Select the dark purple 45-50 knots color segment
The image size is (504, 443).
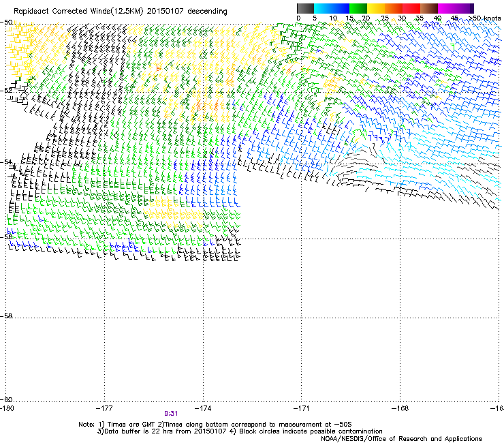[464, 8]
